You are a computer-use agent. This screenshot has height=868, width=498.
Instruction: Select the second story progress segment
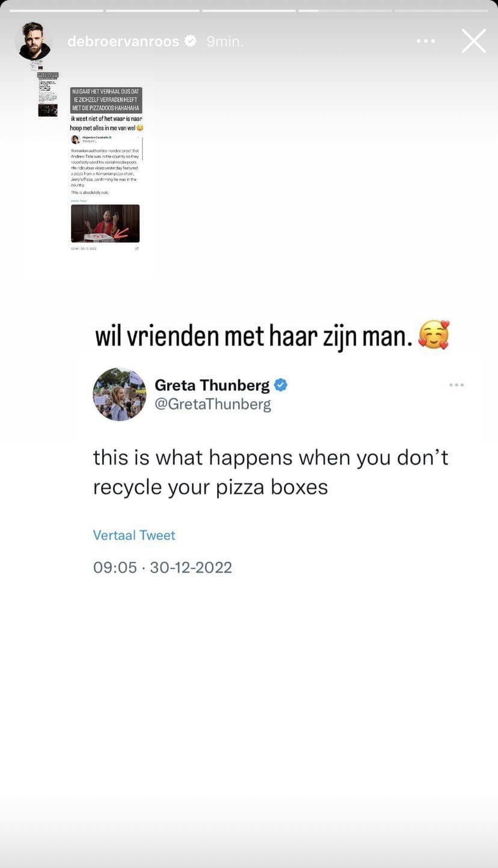pyautogui.click(x=153, y=10)
